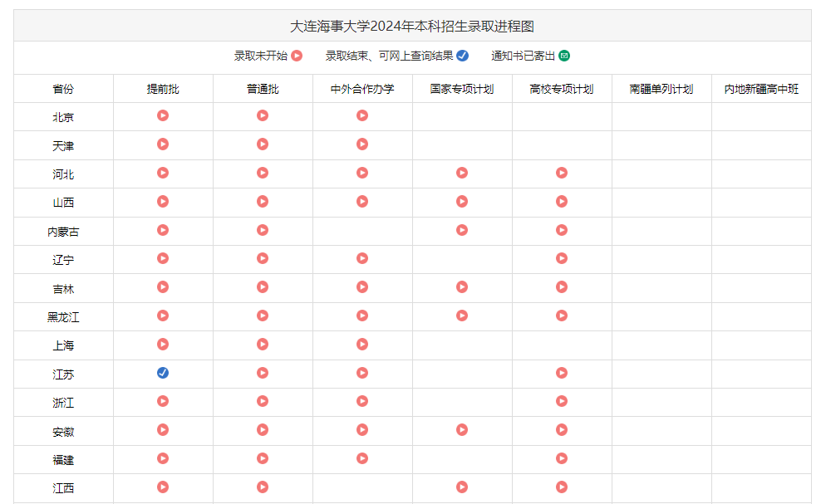Click 内蒙古 国家专项计划 status icon
Screen dimensions: 826x504
[x=462, y=230]
